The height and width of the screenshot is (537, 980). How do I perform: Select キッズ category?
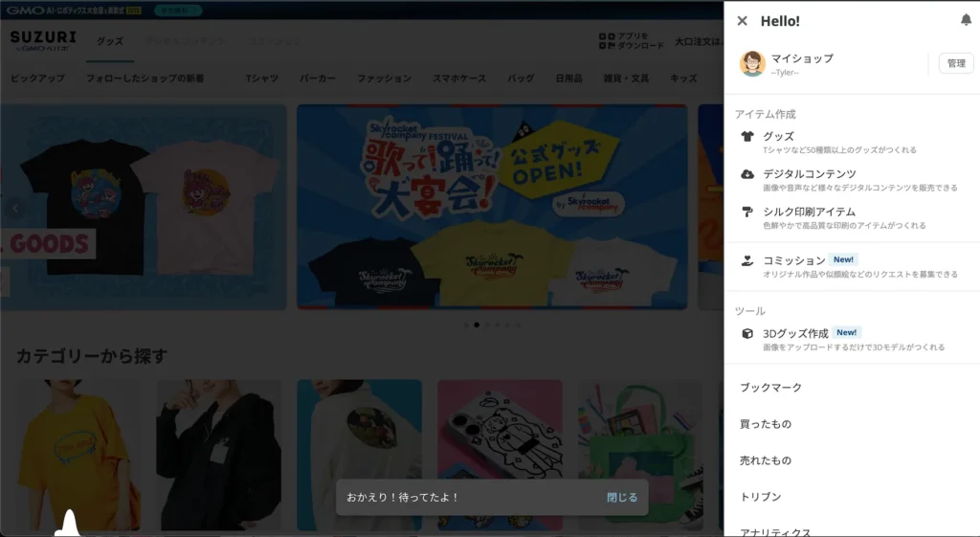point(683,78)
